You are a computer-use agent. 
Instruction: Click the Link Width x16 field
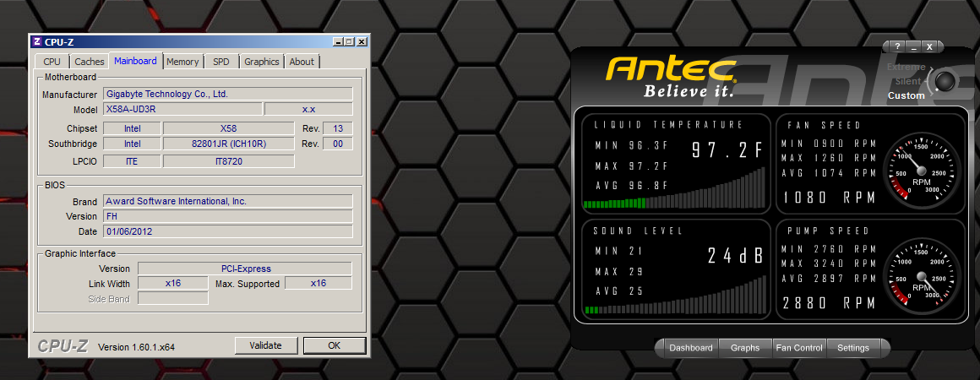click(x=173, y=283)
